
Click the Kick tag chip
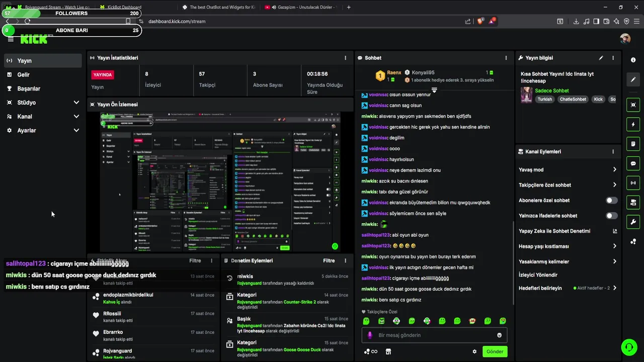click(x=598, y=99)
